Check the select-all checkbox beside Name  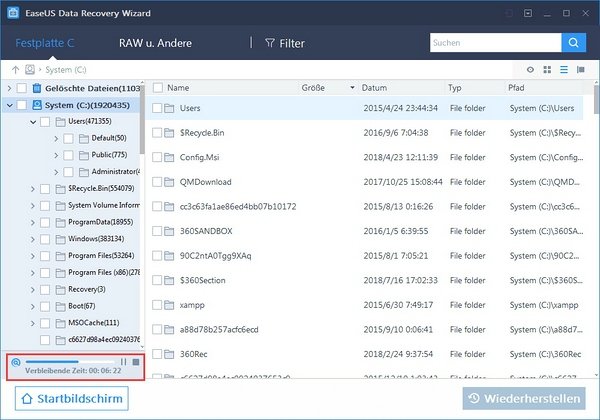pyautogui.click(x=158, y=88)
